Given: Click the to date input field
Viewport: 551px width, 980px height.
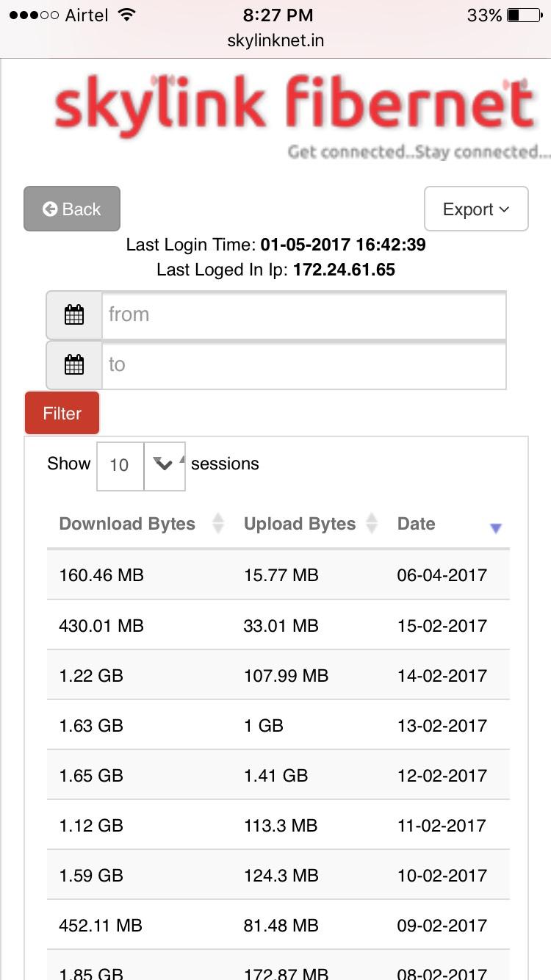Looking at the screenshot, I should (x=303, y=365).
